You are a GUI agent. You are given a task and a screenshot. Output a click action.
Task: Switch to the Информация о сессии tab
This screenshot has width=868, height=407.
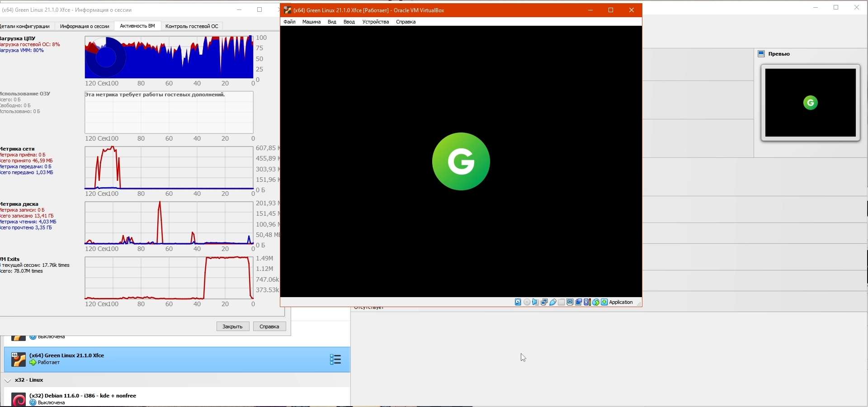pyautogui.click(x=85, y=26)
